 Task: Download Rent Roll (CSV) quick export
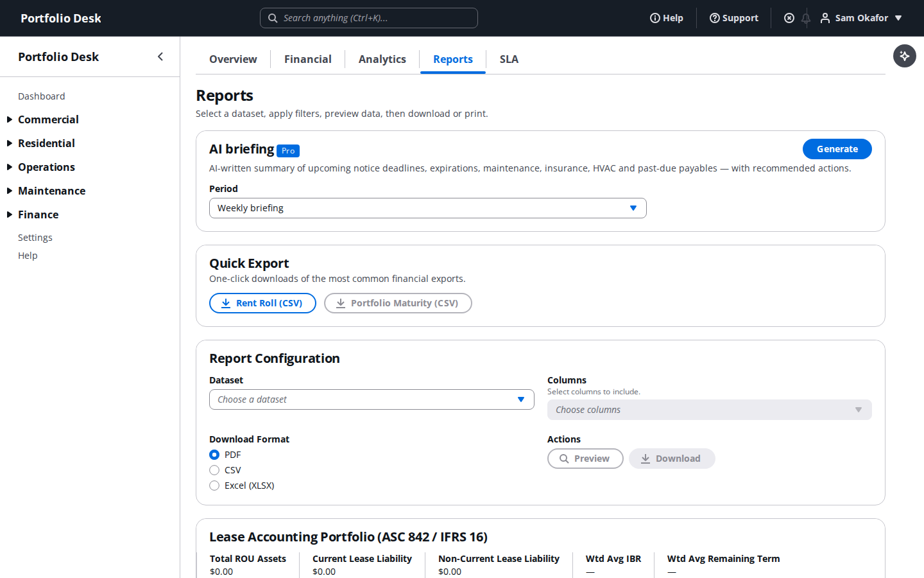[262, 303]
